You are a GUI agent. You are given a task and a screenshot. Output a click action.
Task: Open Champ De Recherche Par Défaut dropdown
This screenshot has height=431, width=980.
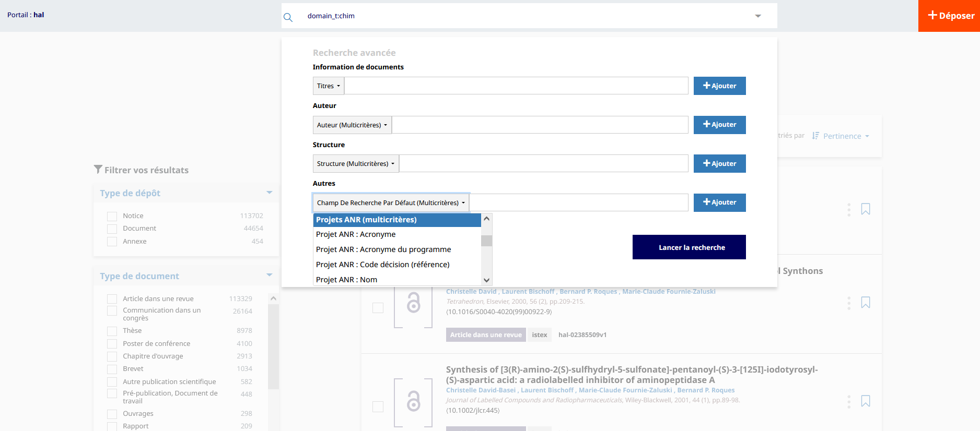click(x=391, y=203)
